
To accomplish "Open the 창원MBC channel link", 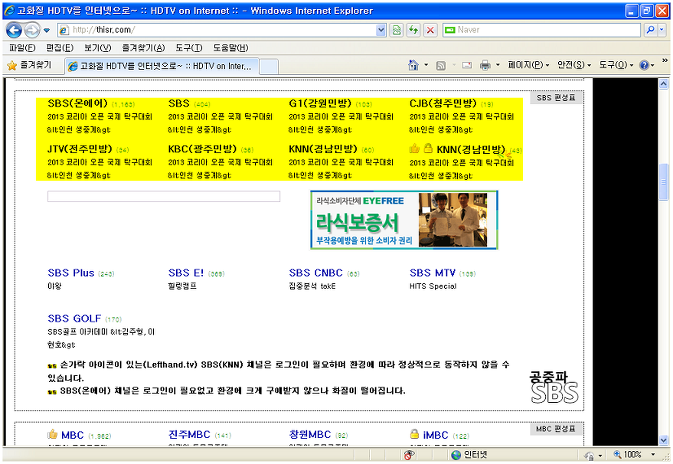I will click(310, 435).
